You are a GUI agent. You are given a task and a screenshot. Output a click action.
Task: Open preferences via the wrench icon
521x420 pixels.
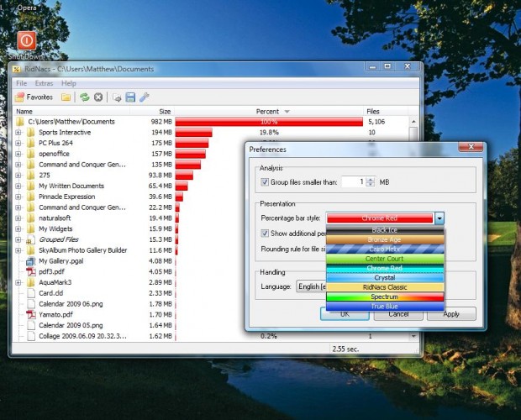144,97
